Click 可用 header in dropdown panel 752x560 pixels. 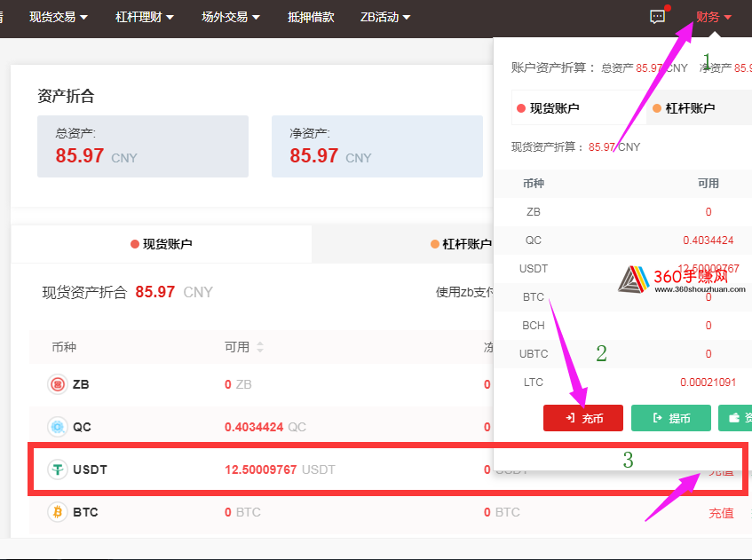click(708, 183)
